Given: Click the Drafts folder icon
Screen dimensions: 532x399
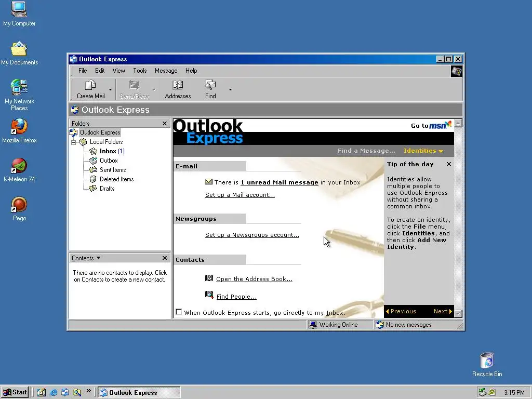Looking at the screenshot, I should coord(93,188).
